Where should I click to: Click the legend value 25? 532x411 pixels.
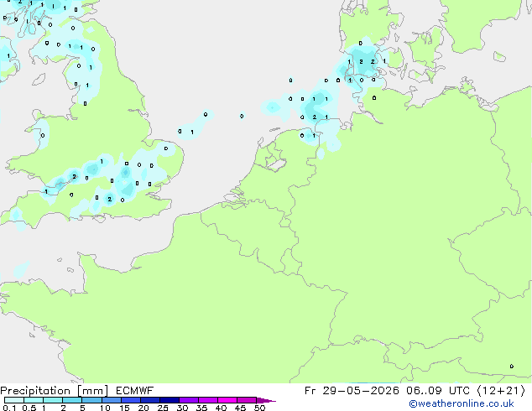pyautogui.click(x=163, y=408)
